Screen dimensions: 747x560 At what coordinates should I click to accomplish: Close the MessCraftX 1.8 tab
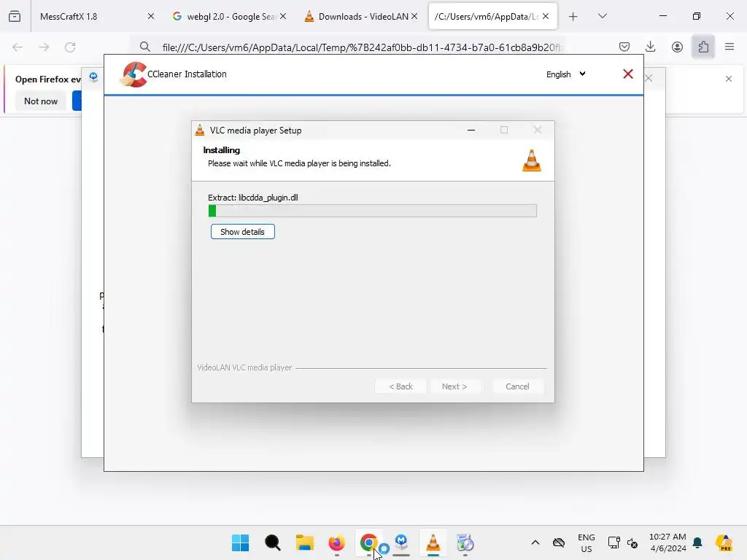(150, 17)
